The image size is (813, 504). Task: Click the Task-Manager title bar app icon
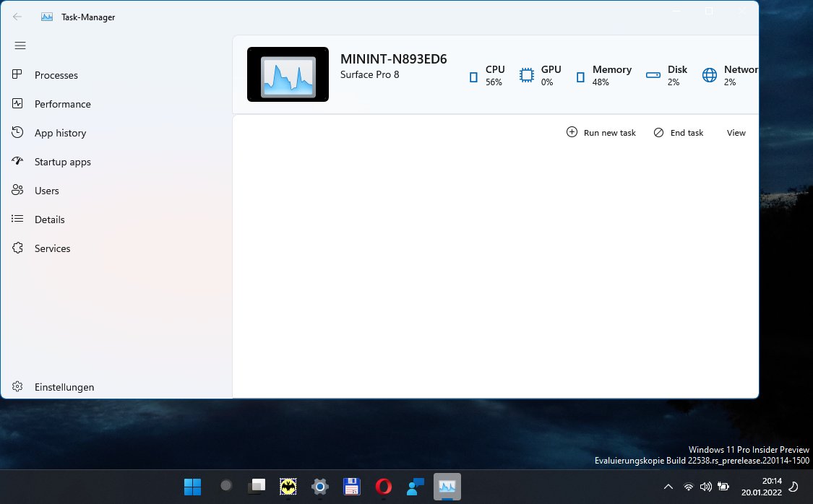(47, 17)
